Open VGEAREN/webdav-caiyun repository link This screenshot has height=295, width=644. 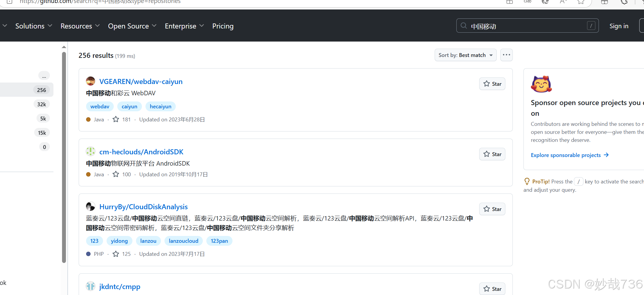[x=141, y=81]
